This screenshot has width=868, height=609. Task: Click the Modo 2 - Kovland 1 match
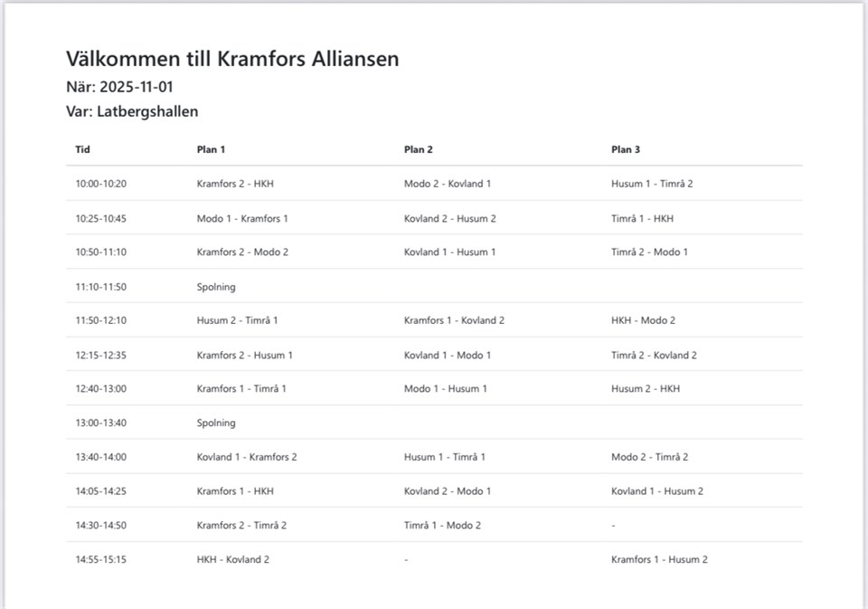(x=448, y=184)
